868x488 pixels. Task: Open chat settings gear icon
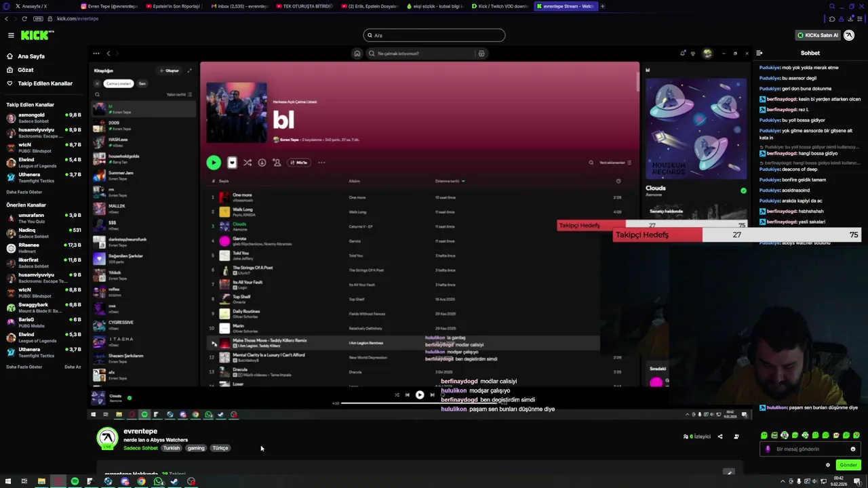point(828,465)
